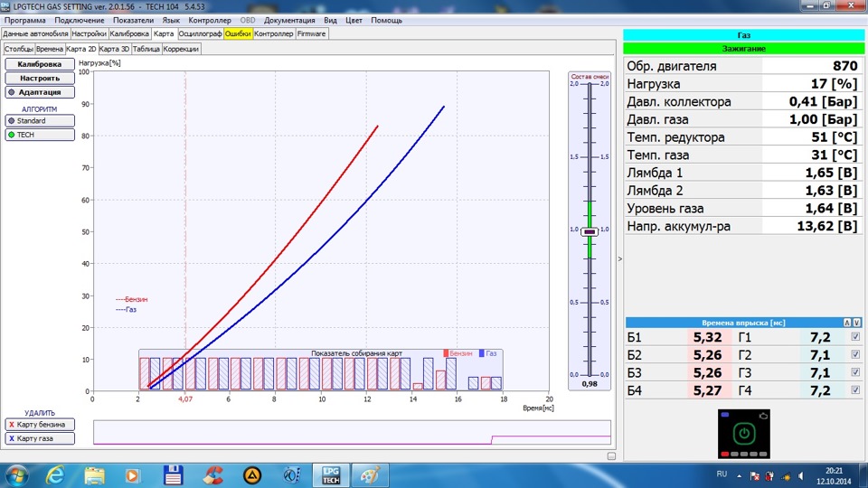Screen dimensions: 868x488
Task: Click the gas switch power icon
Action: coord(743,433)
